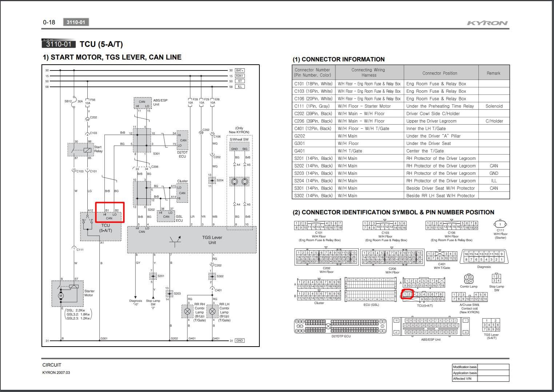Viewport: 554px width, 392px height.
Task: Click the red-highlighted CAN HI/LO box on TCU
Action: coord(109,213)
